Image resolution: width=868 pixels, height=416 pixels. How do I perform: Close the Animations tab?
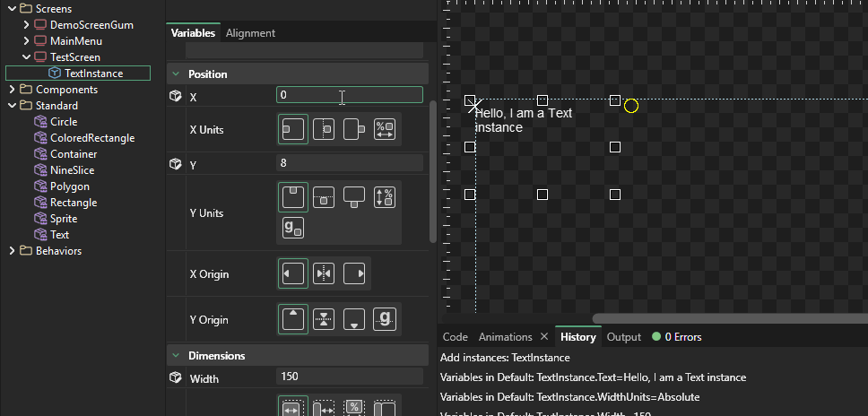[543, 337]
